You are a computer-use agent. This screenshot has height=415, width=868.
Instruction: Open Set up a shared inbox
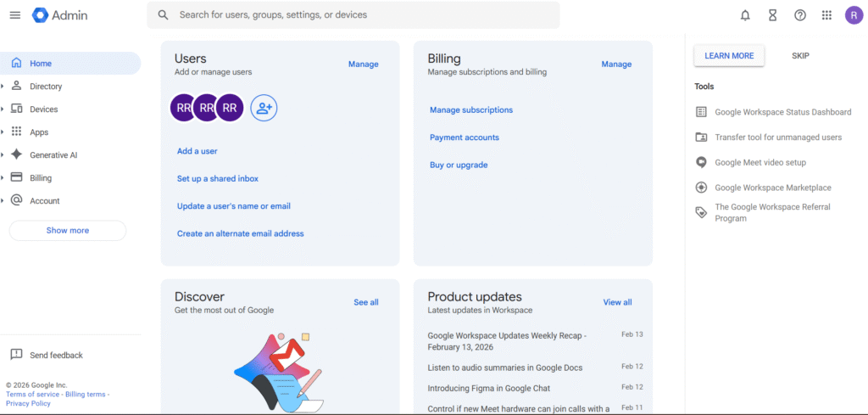click(x=218, y=178)
